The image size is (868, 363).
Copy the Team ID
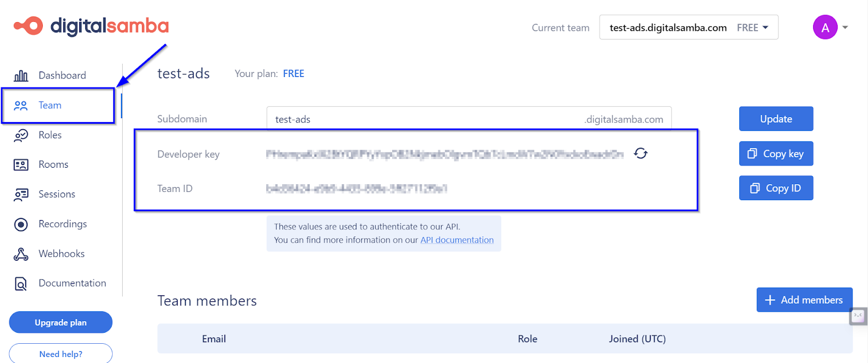click(x=776, y=188)
